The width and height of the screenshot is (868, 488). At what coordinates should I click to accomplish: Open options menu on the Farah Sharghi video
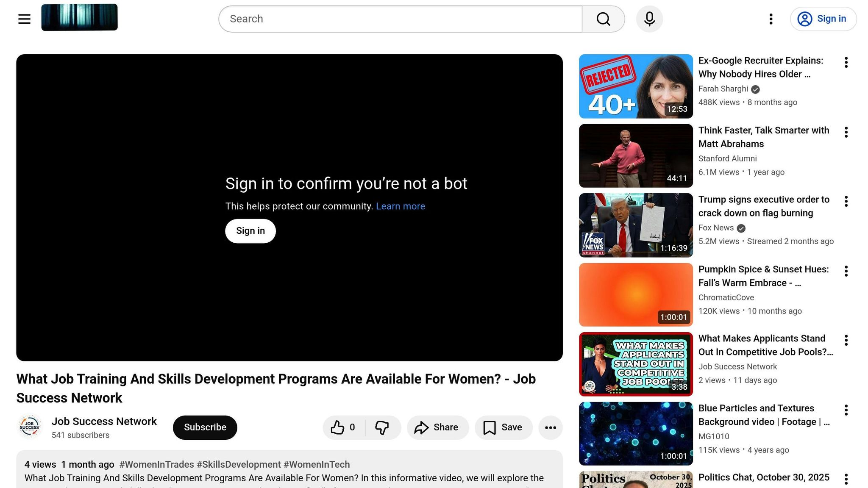coord(846,62)
